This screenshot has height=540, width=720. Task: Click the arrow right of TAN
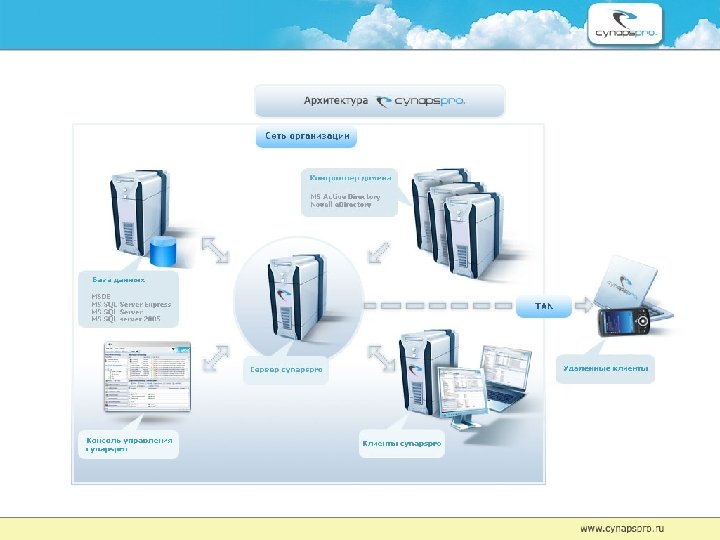(584, 305)
